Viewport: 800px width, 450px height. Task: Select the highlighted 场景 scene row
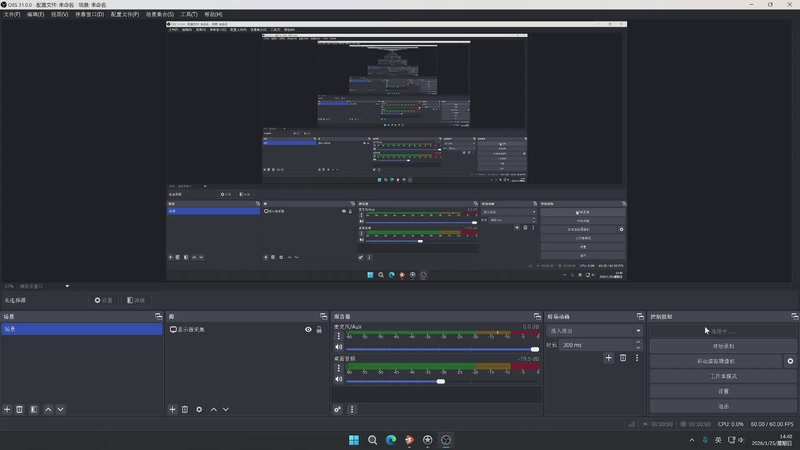82,329
